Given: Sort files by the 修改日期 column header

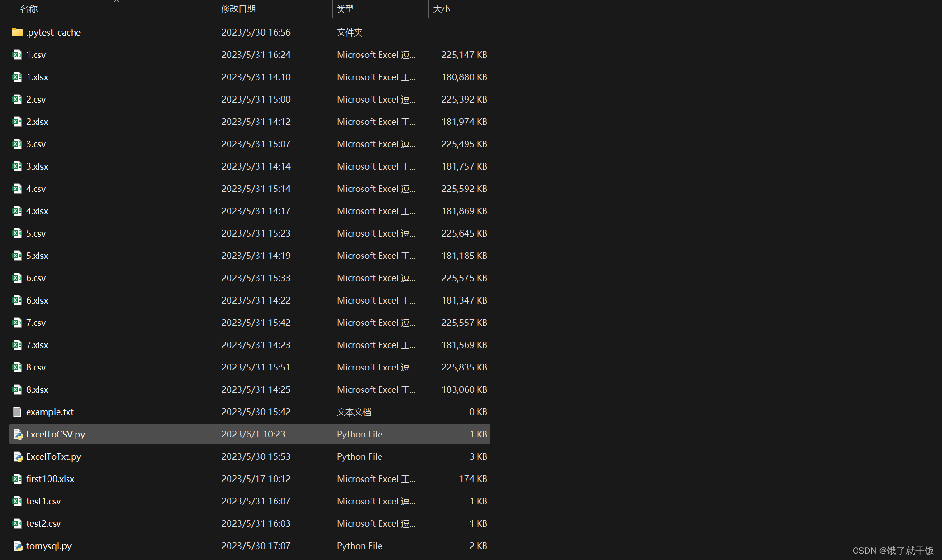Looking at the screenshot, I should tap(238, 9).
